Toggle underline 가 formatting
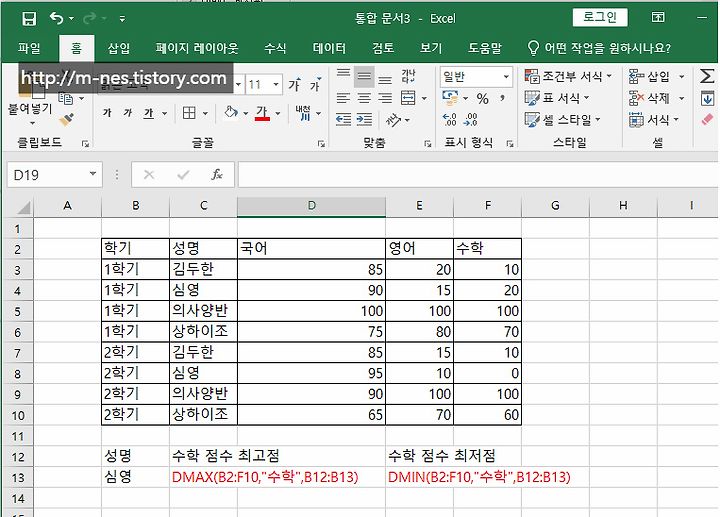 pyautogui.click(x=148, y=112)
